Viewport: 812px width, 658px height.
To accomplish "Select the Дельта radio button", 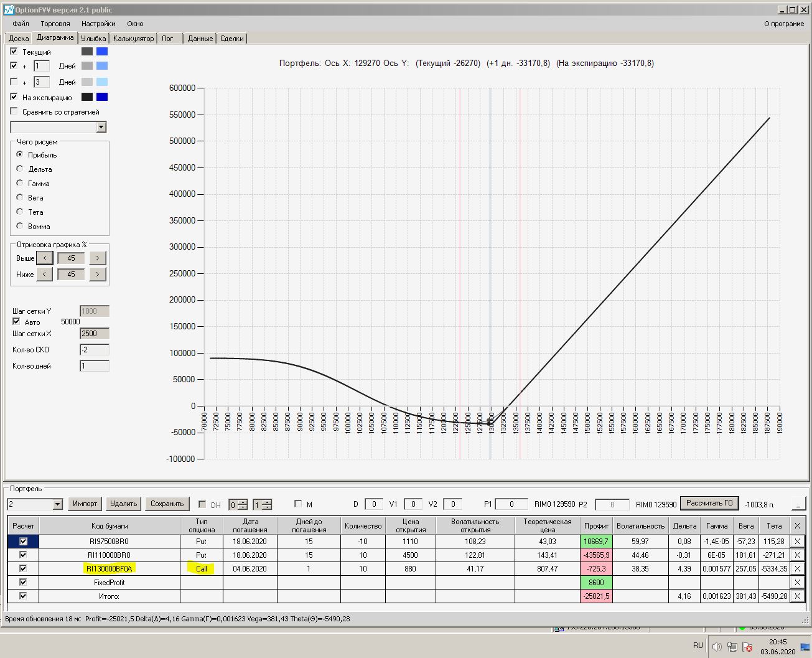I will [20, 169].
